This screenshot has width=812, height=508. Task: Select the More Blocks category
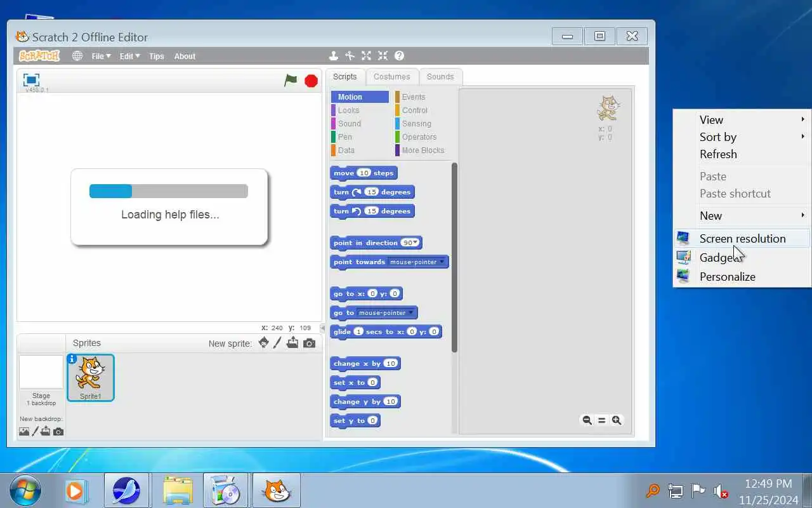coord(423,150)
